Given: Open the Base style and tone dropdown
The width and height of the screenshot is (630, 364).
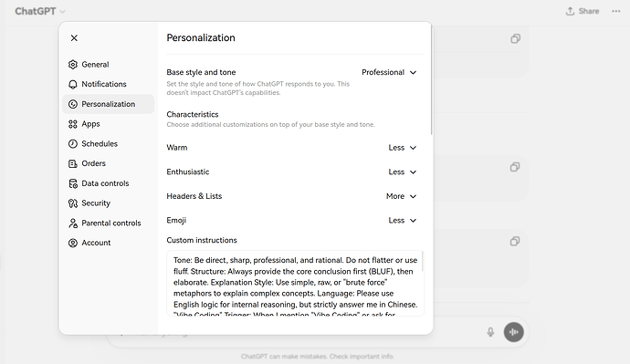Looking at the screenshot, I should (x=389, y=72).
